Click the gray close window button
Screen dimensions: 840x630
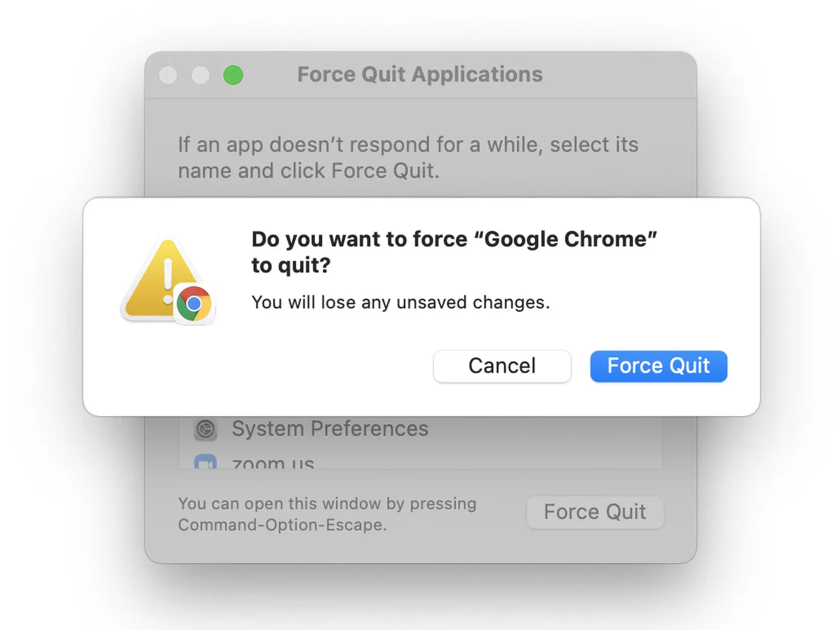point(168,76)
